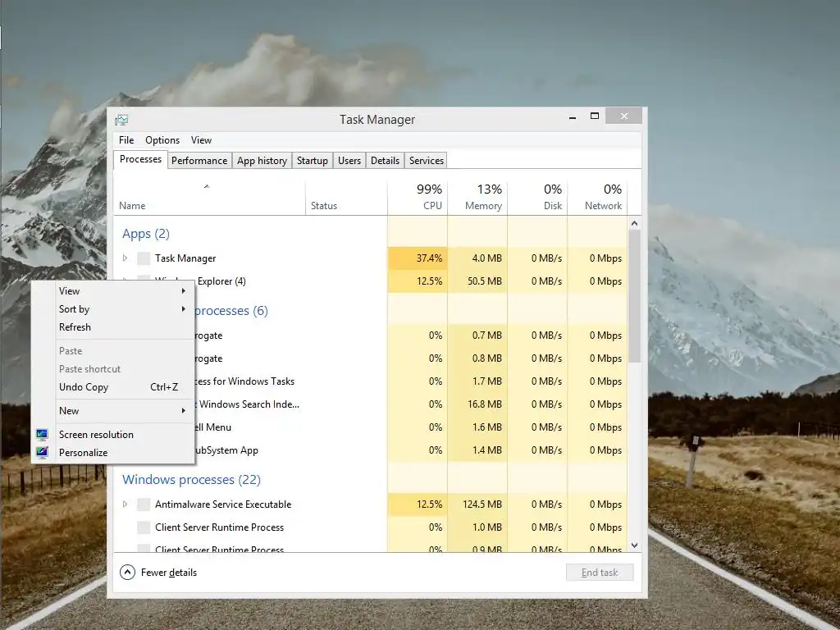Viewport: 840px width, 630px height.
Task: Maximize the Task Manager window
Action: (594, 116)
